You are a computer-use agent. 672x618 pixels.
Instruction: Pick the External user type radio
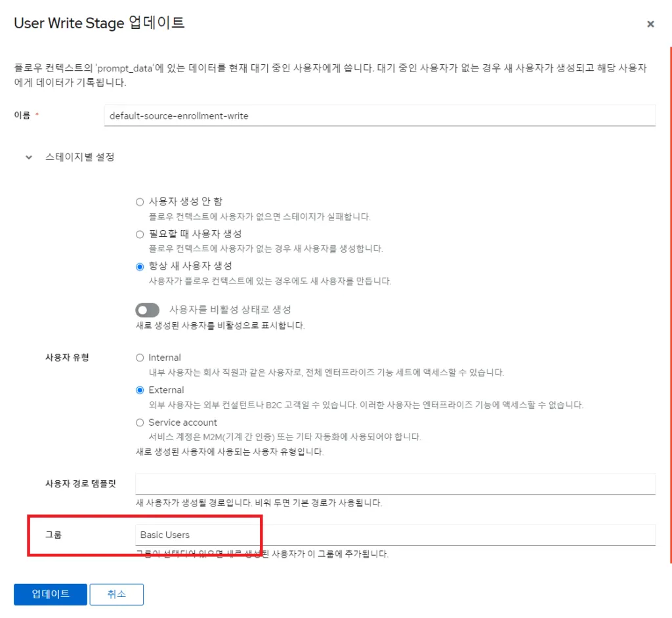(139, 390)
